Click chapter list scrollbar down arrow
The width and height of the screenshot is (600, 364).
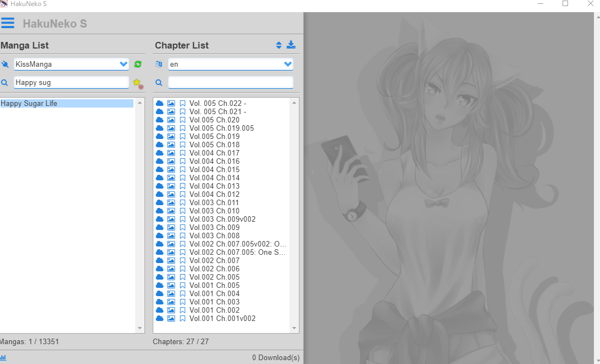tap(294, 328)
